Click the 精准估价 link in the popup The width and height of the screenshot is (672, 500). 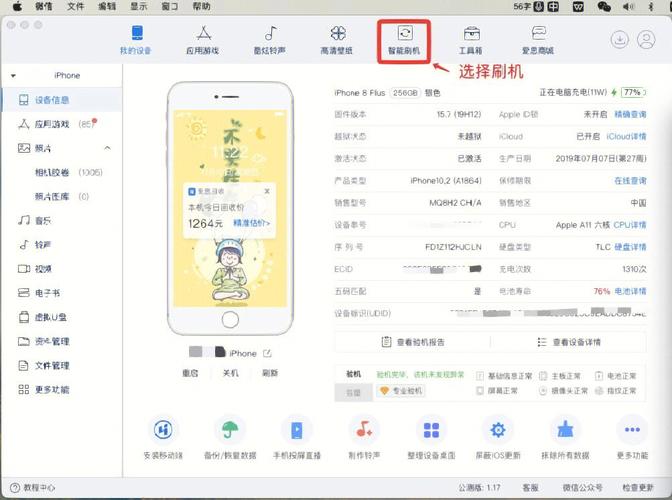point(252,223)
